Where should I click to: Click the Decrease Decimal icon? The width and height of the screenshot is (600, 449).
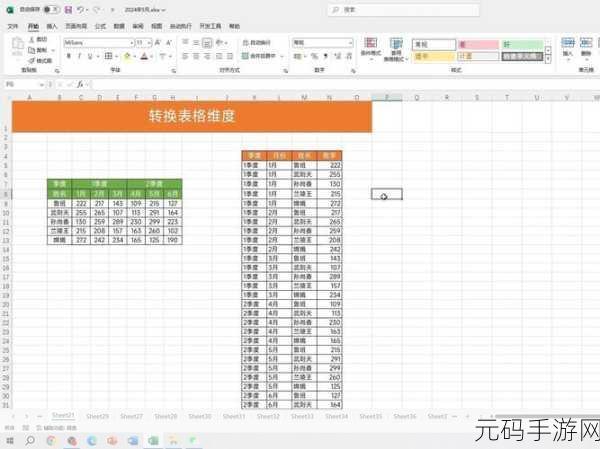[349, 56]
